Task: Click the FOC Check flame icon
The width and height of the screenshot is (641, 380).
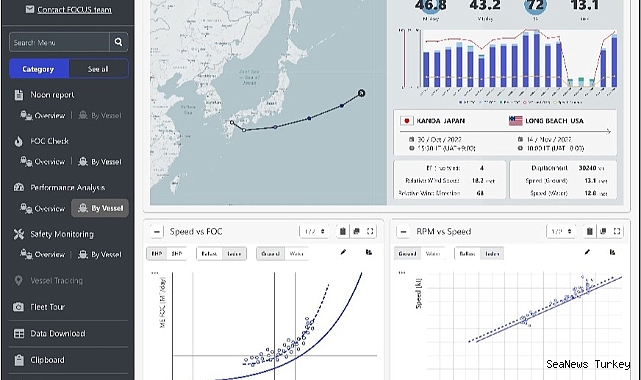Action: tap(19, 141)
